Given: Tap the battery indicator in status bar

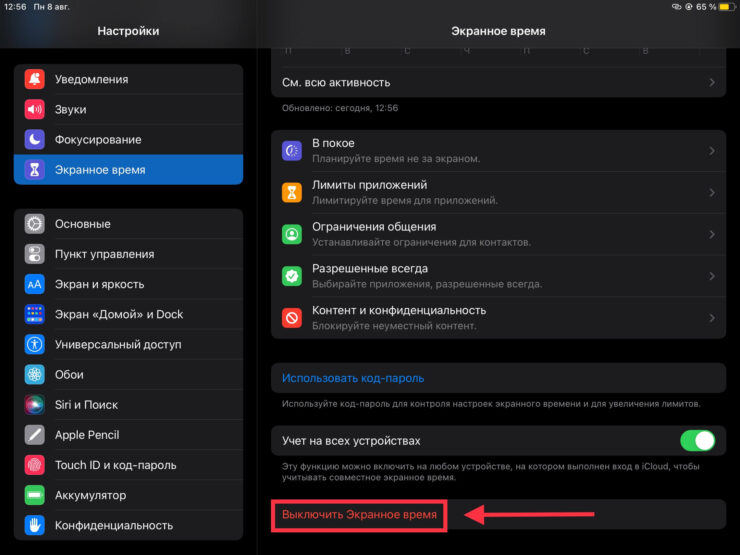Looking at the screenshot, I should point(723,7).
